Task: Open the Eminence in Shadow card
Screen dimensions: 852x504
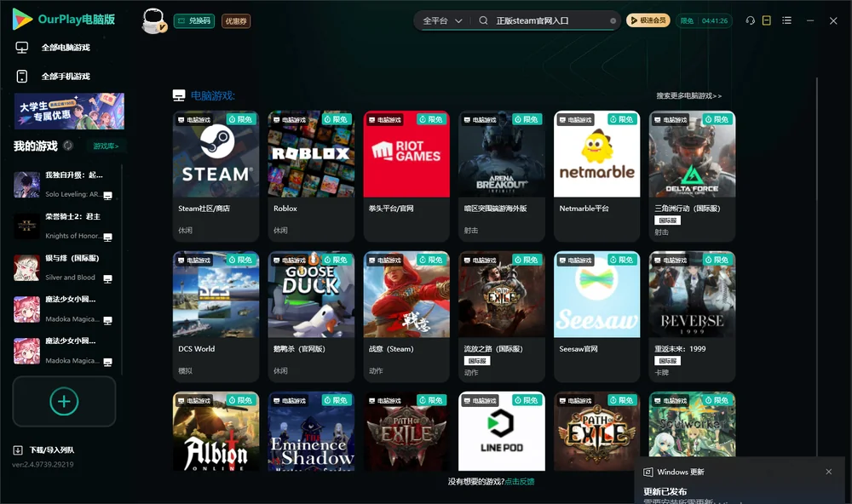Action: pos(311,432)
